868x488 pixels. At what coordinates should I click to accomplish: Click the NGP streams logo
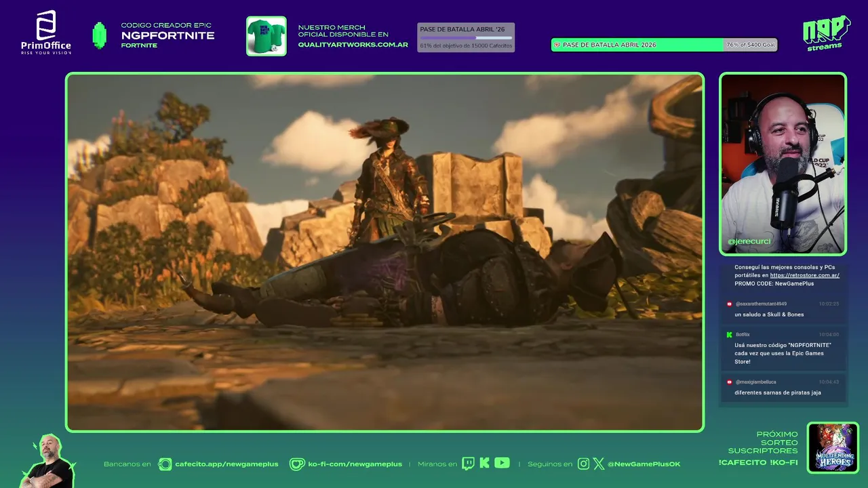[826, 33]
